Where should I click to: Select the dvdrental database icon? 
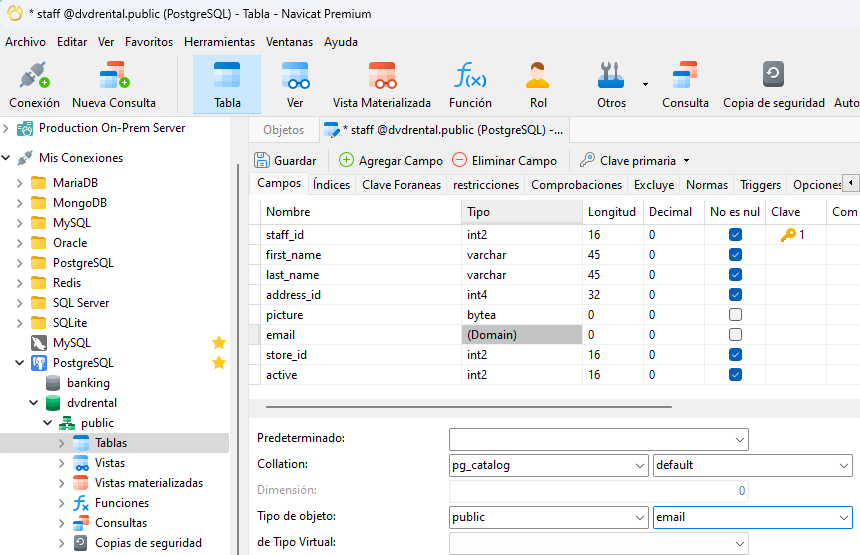click(x=53, y=403)
